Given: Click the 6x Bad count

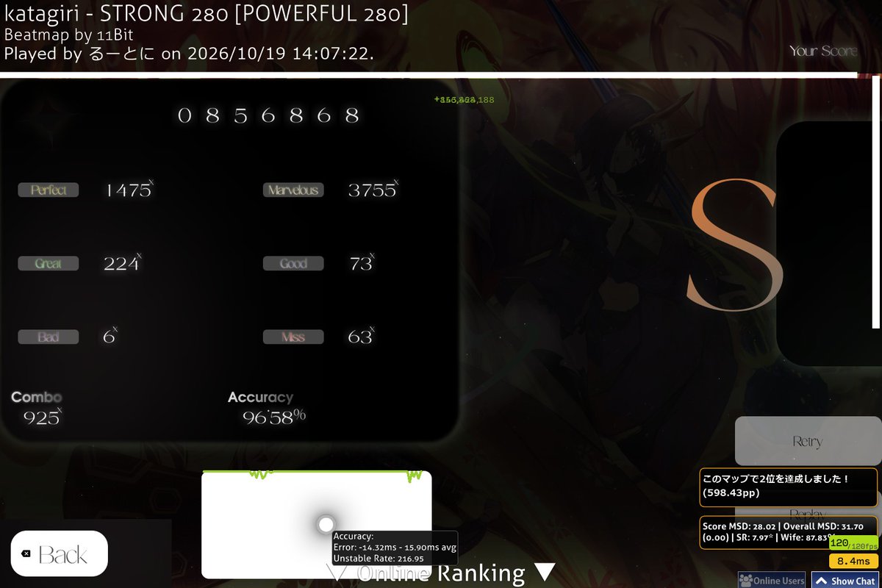Looking at the screenshot, I should point(110,337).
